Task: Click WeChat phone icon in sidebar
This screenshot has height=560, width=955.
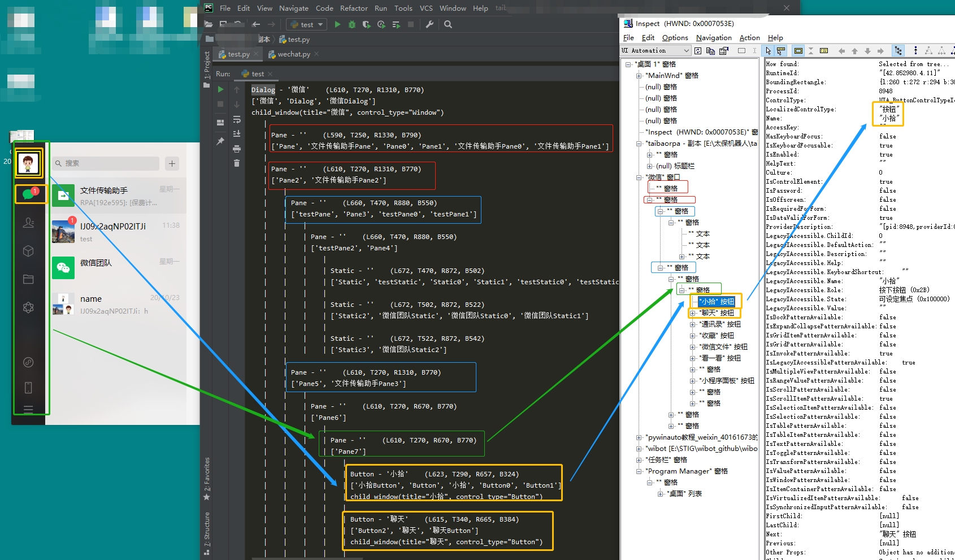Action: [x=28, y=388]
